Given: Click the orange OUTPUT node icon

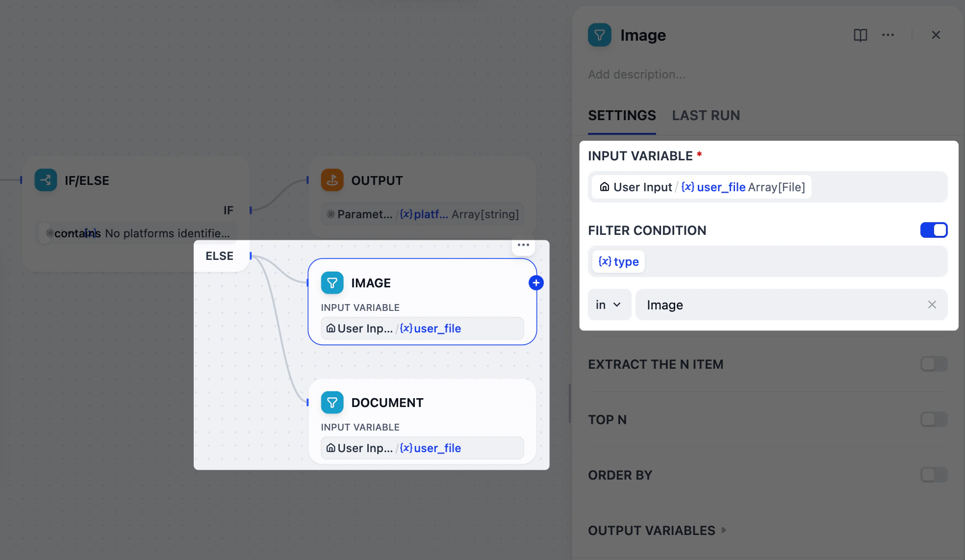Looking at the screenshot, I should [x=332, y=180].
